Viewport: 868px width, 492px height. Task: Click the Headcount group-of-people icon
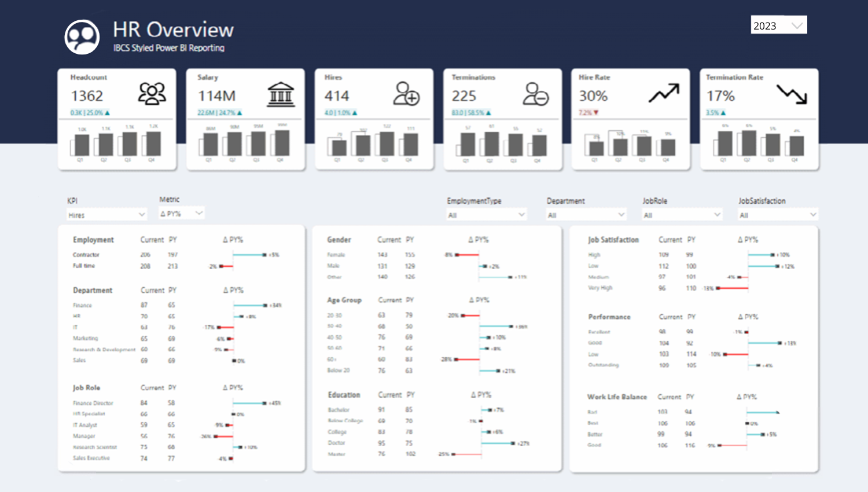click(152, 94)
